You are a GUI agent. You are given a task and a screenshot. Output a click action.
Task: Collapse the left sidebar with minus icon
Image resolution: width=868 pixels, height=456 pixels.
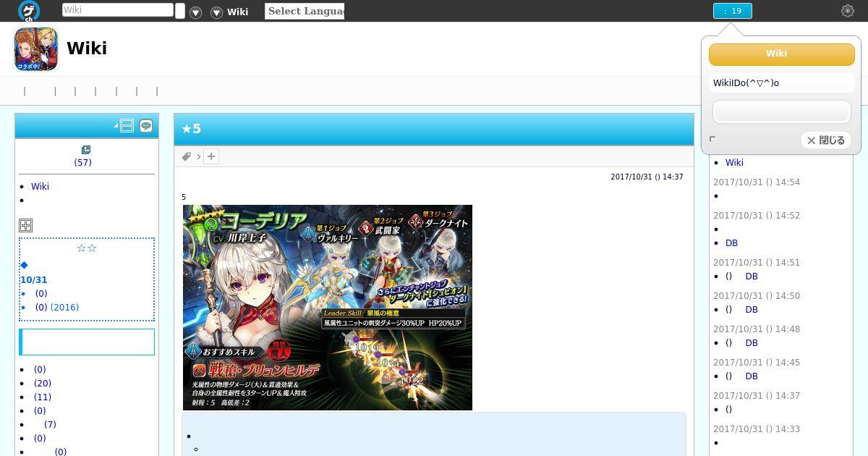coord(127,126)
